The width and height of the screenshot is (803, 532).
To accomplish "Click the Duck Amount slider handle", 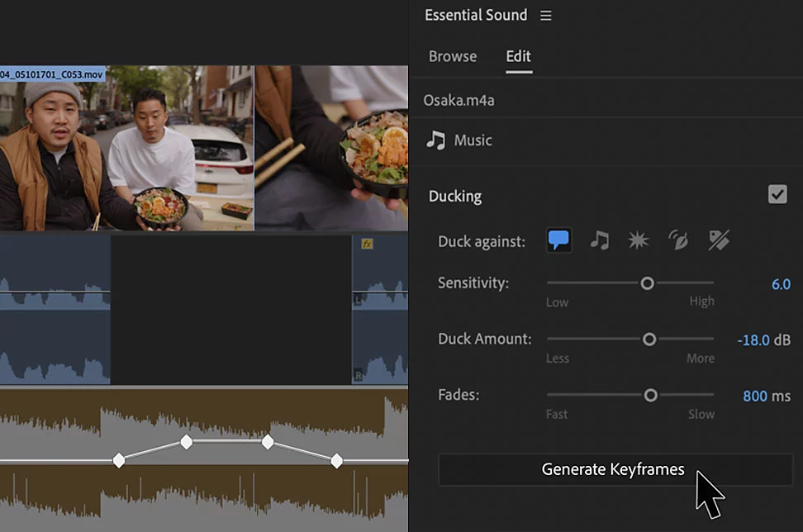I will click(x=649, y=339).
